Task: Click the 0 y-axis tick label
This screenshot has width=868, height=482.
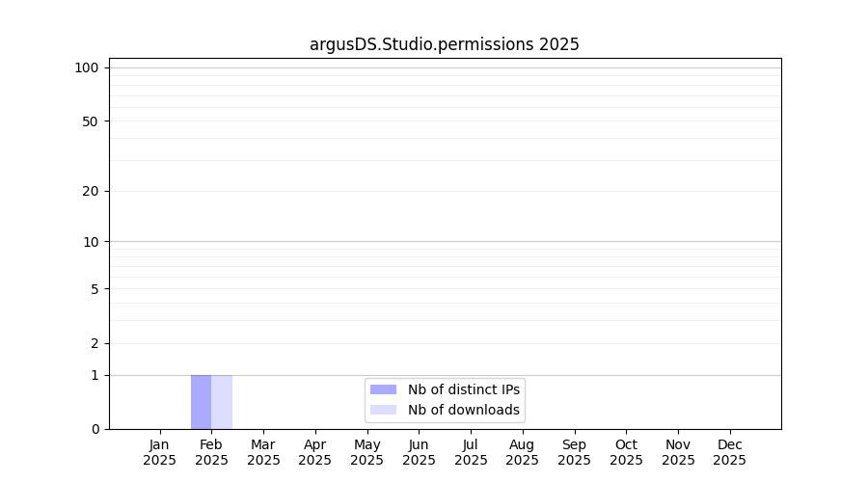Action: click(x=95, y=429)
